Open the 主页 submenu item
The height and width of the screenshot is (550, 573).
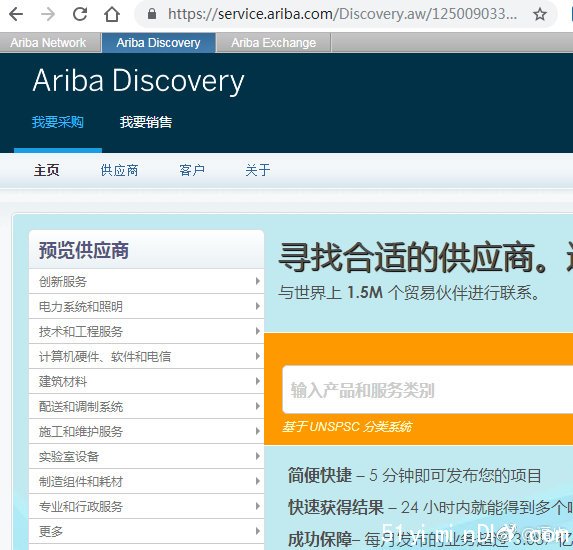pyautogui.click(x=46, y=170)
